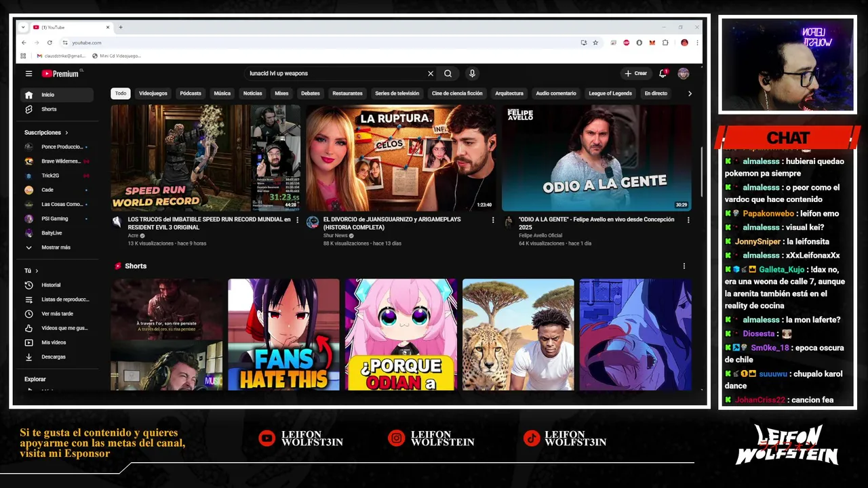Open the Gmail bookmark in bookmarks bar
This screenshot has height=488, width=868.
click(60, 56)
